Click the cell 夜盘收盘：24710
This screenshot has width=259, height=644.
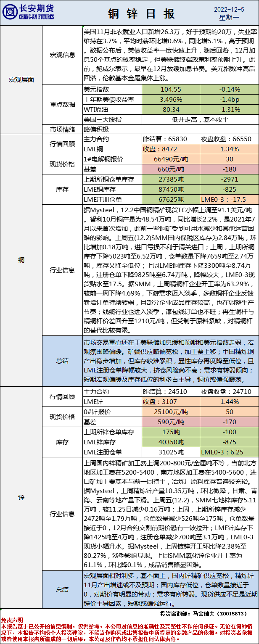tap(229, 392)
